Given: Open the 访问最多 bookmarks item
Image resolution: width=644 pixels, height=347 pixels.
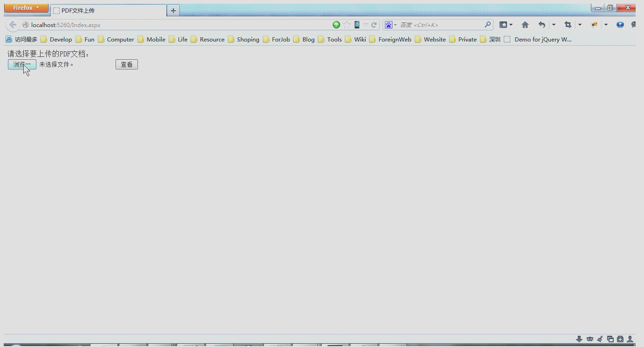Looking at the screenshot, I should click(21, 40).
